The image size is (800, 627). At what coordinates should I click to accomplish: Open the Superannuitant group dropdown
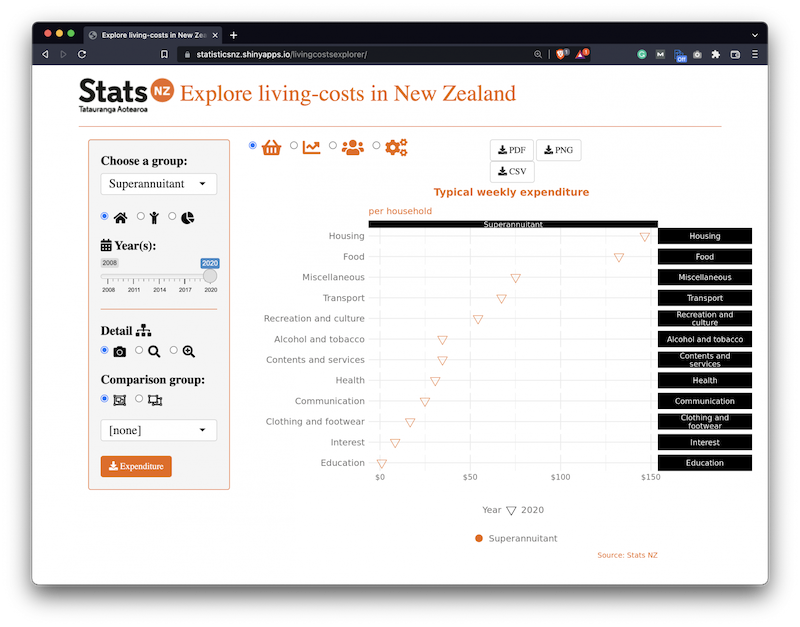coord(159,184)
